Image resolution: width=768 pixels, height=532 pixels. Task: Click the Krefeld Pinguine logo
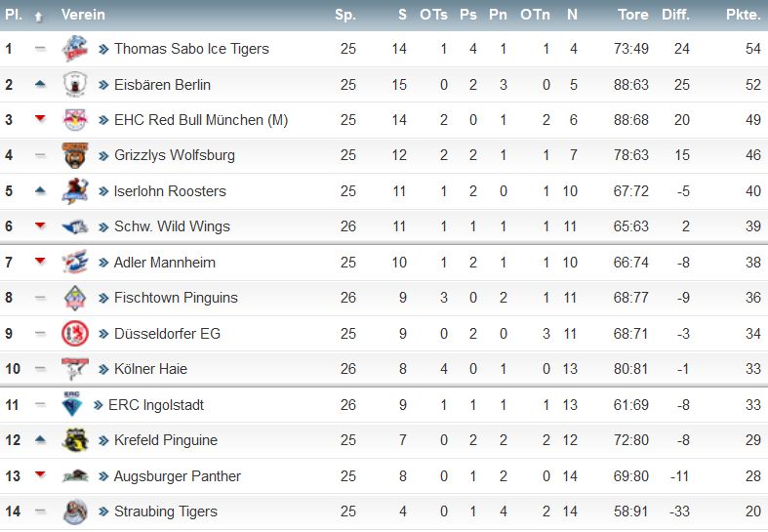pyautogui.click(x=75, y=440)
